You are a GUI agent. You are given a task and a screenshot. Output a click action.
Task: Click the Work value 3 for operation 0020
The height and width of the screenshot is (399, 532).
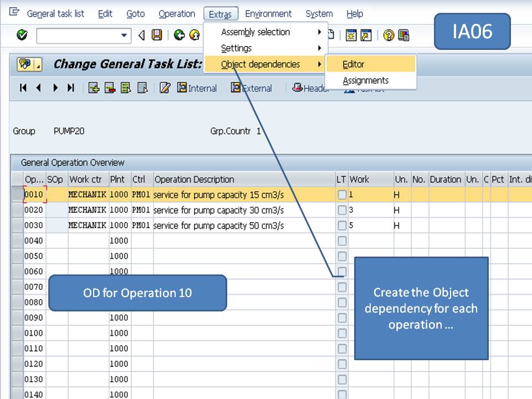coord(371,210)
